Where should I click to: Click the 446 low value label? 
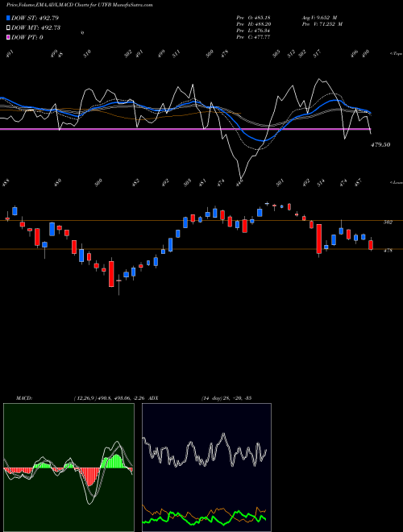coord(240,183)
